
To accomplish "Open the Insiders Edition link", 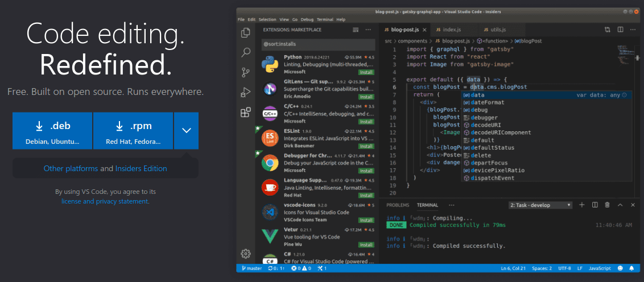I will click(141, 168).
